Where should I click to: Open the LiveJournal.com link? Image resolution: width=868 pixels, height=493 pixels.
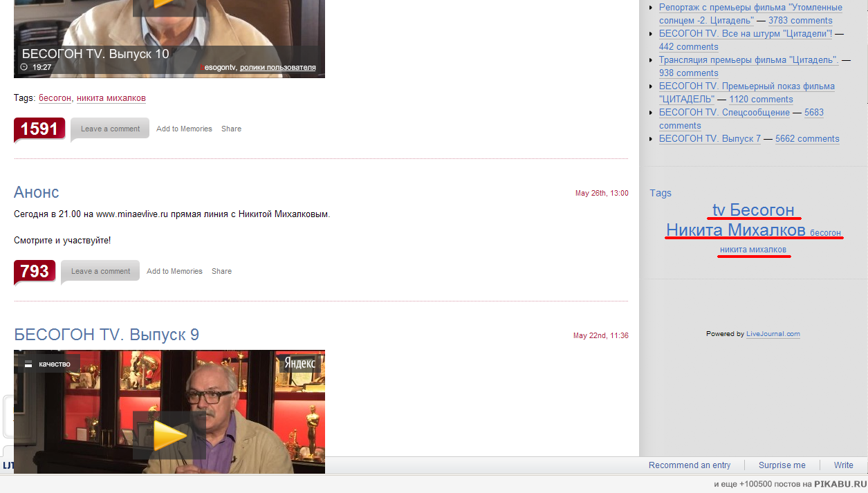click(x=773, y=334)
